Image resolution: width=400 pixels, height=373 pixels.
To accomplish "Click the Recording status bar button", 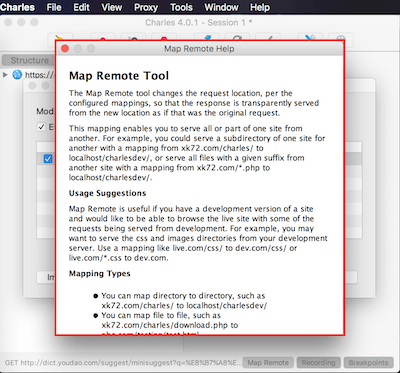I will click(x=318, y=363).
